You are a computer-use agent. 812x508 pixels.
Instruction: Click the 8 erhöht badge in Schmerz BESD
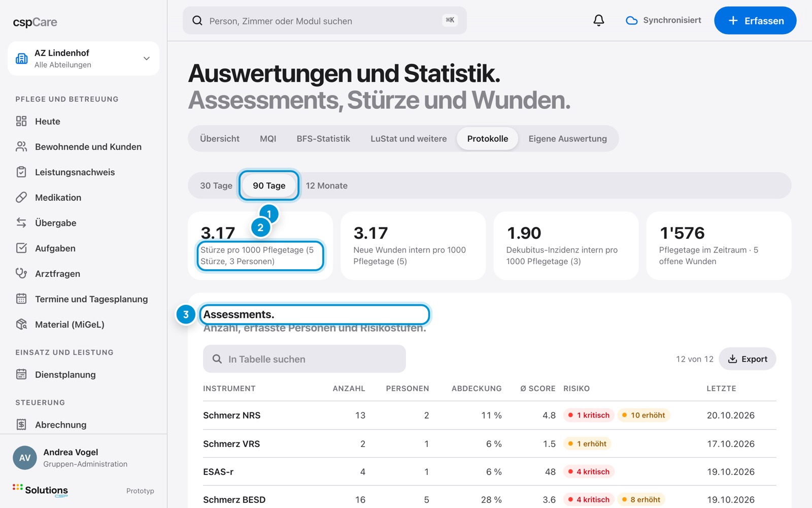coord(641,499)
